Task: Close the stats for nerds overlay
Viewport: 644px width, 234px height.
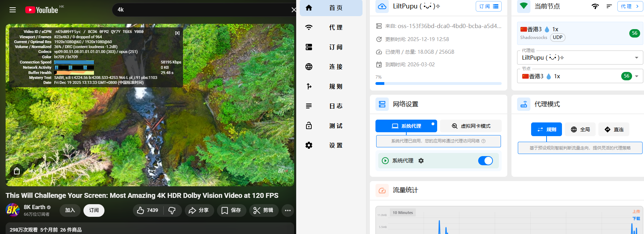Action: coord(177,33)
